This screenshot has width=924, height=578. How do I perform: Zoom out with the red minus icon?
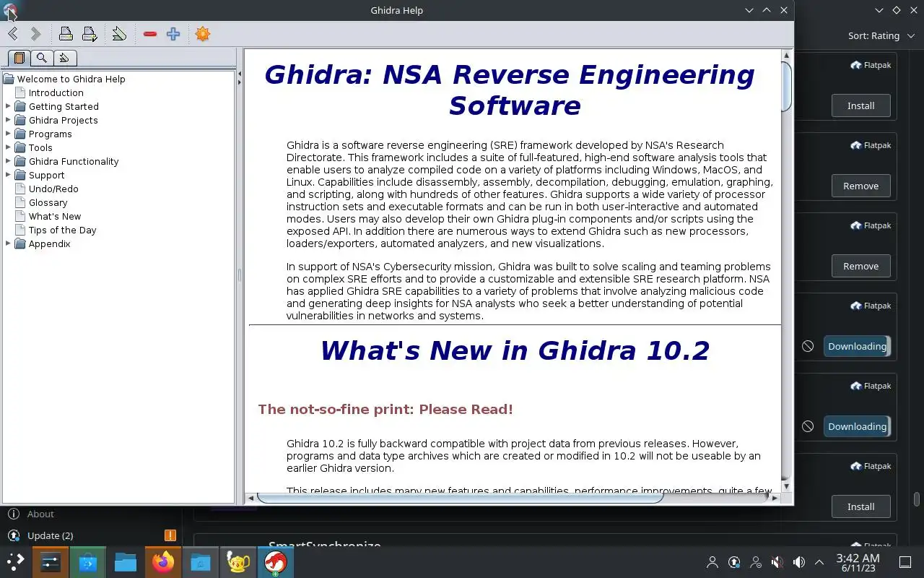[x=150, y=34]
